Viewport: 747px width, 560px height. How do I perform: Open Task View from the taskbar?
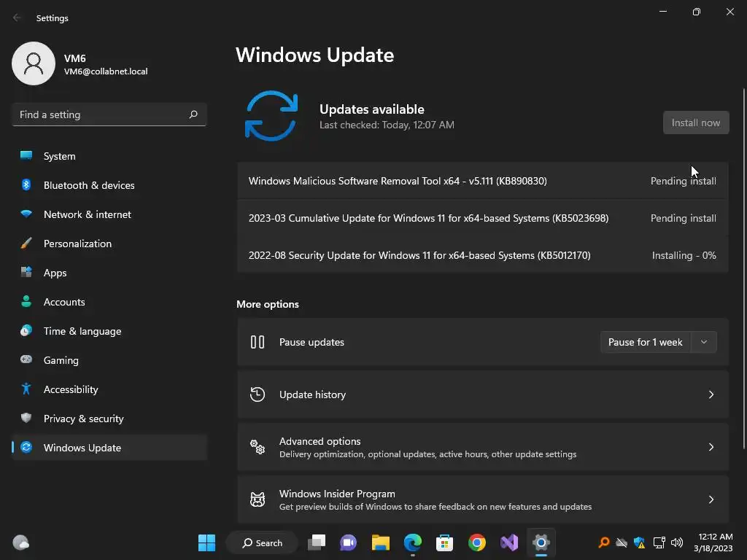tap(317, 542)
